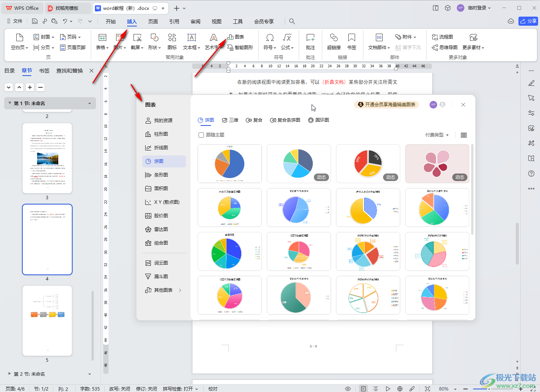The height and width of the screenshot is (392, 540).
Task: Open the 封面 cover dropdown
Action: (44, 37)
